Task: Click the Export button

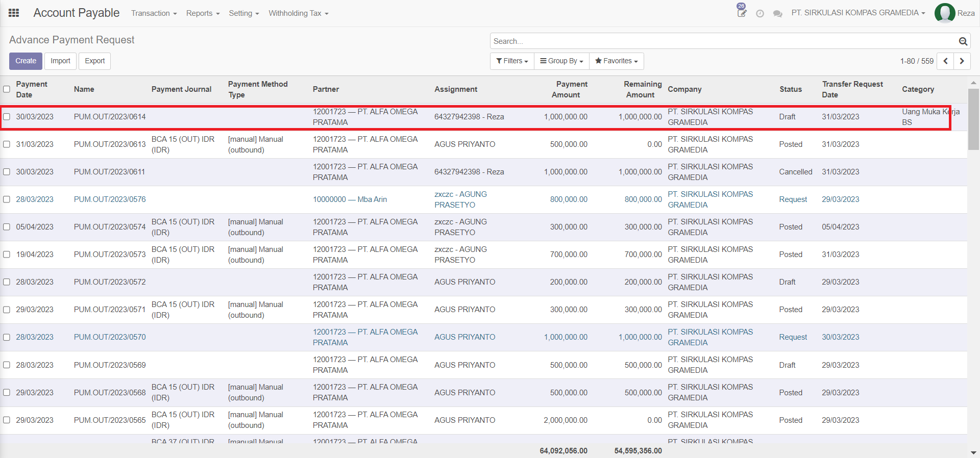Action: (95, 61)
